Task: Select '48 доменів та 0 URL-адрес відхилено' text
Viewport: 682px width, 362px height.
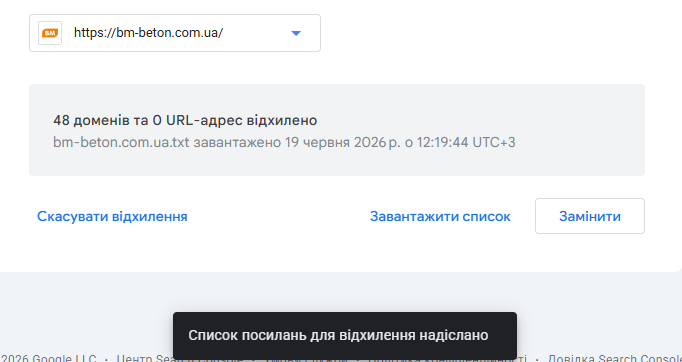Action: coord(185,120)
